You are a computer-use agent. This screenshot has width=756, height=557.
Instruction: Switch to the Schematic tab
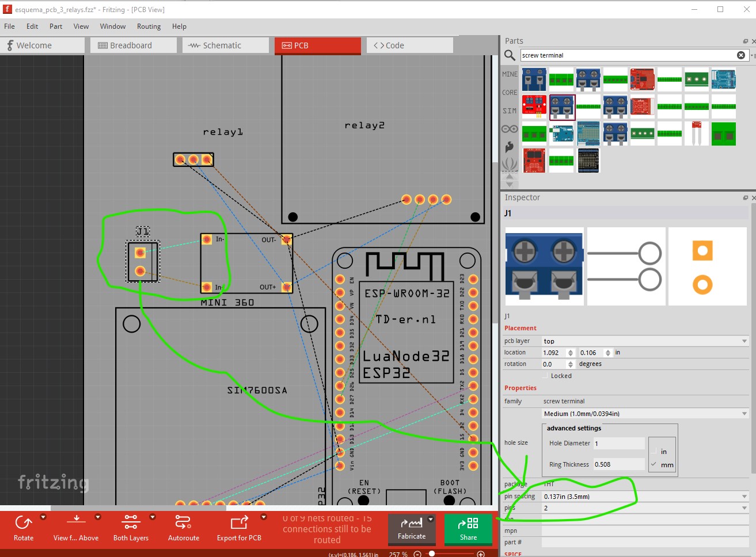click(x=225, y=45)
